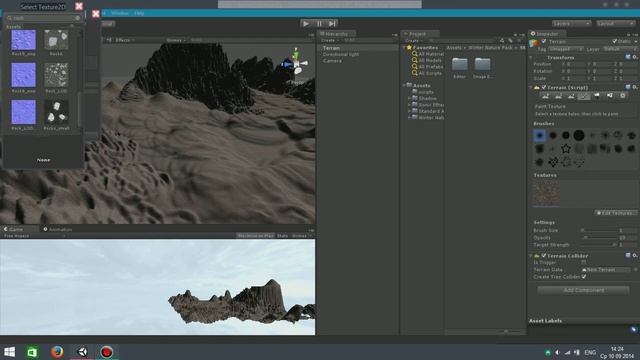Viewport: 640px width, 360px height.
Task: Switch to the Hierarchy tab
Action: click(337, 34)
